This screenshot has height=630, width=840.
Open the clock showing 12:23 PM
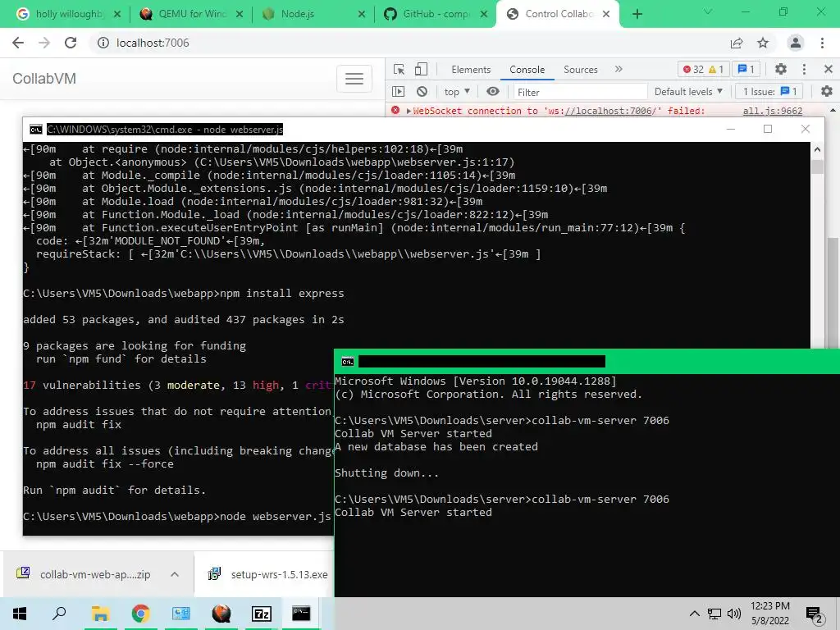tap(769, 614)
